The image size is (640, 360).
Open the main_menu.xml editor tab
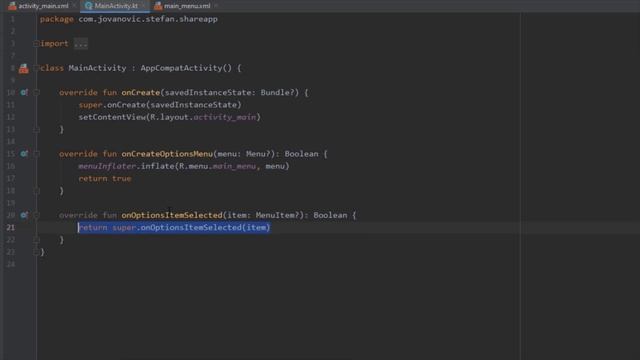[x=183, y=6]
